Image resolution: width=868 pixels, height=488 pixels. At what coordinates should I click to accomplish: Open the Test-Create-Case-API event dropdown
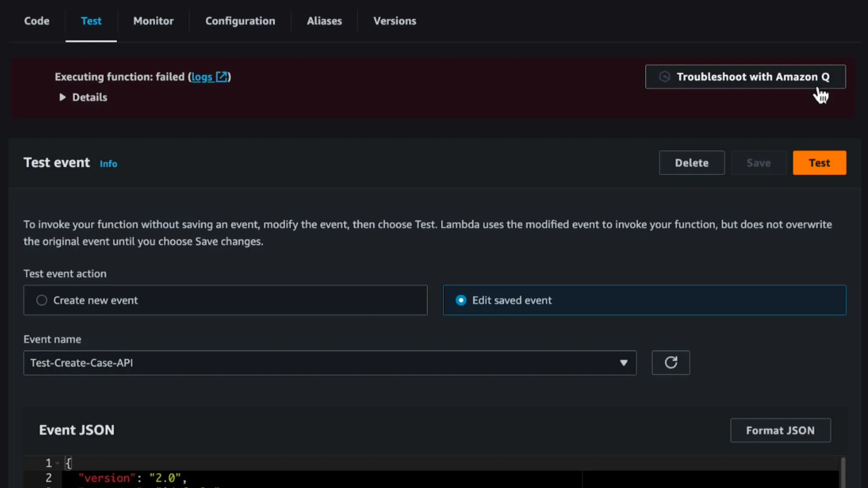pos(322,363)
